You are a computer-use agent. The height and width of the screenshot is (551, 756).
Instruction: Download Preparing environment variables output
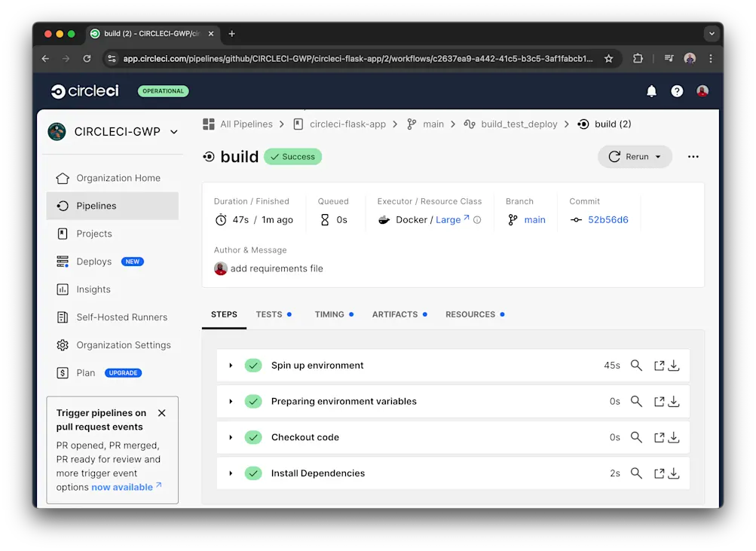674,401
